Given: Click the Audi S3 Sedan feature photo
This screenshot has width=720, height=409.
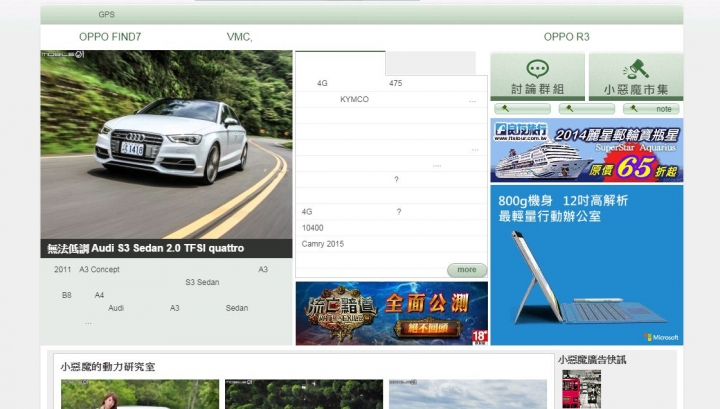Looking at the screenshot, I should tap(166, 145).
